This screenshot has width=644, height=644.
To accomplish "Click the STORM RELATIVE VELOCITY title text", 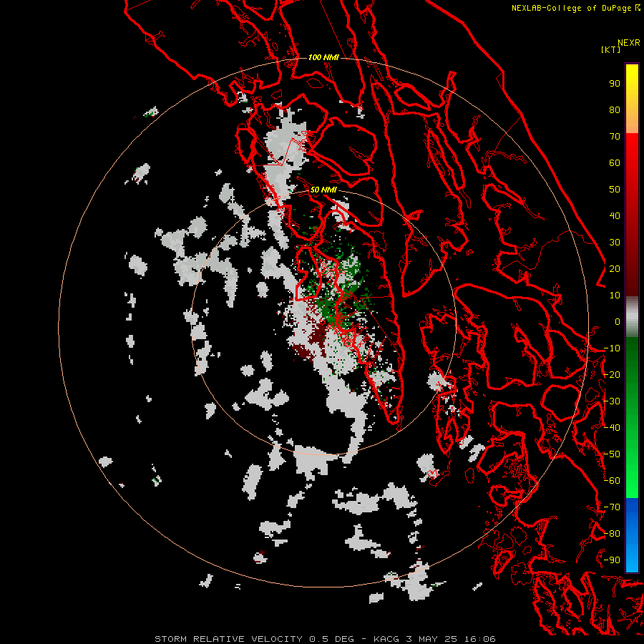I will tap(228, 639).
